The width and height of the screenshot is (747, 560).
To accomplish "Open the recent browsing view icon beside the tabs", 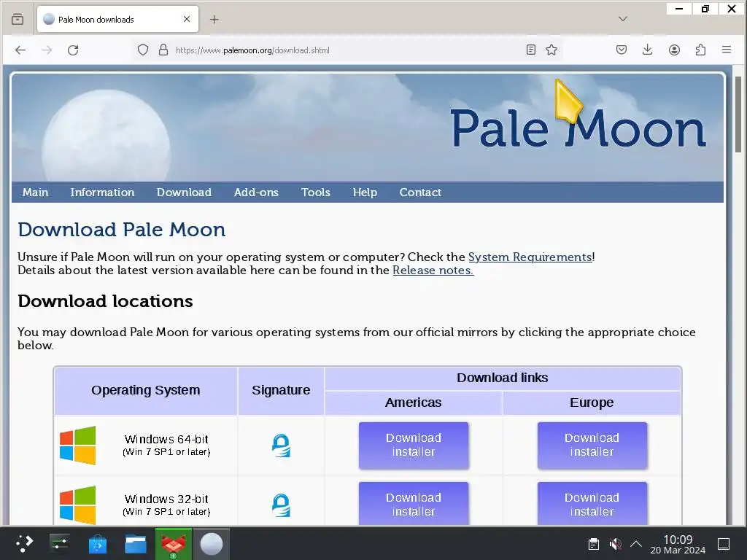I will (18, 19).
